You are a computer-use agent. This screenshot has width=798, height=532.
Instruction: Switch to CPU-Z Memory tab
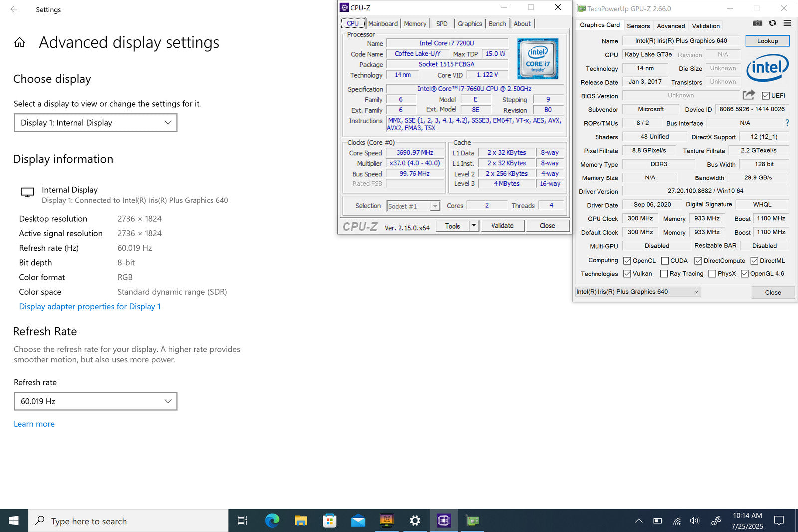[x=415, y=24]
